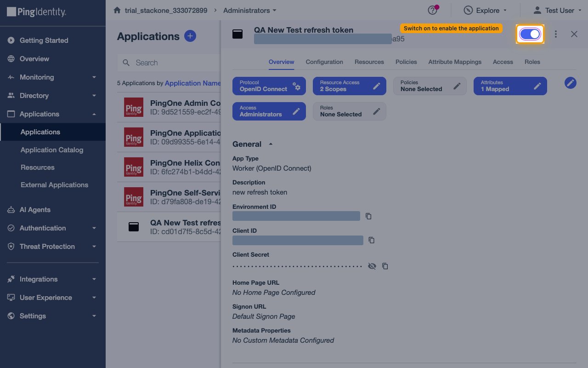Click the Application Name sort link
The width and height of the screenshot is (588, 368).
coord(193,83)
